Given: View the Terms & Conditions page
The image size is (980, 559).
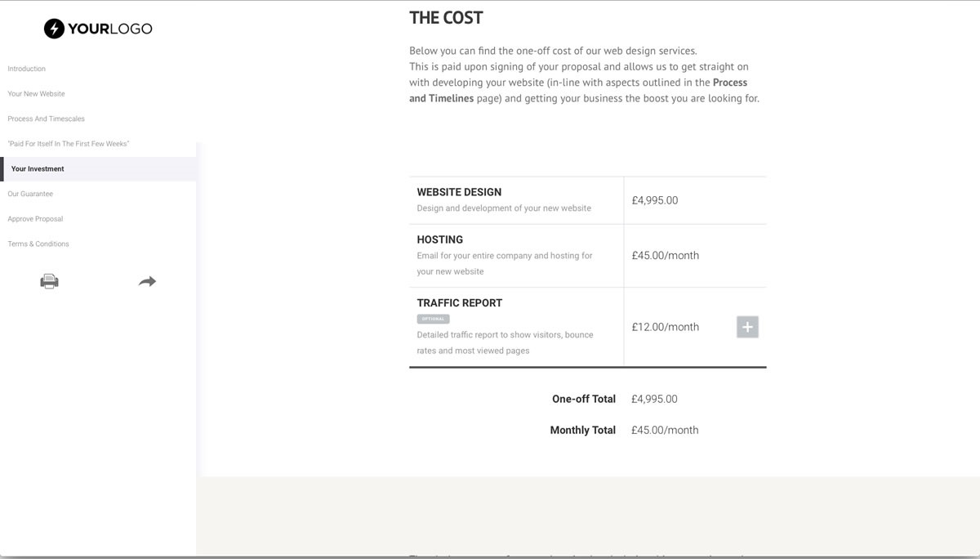Looking at the screenshot, I should (x=38, y=244).
